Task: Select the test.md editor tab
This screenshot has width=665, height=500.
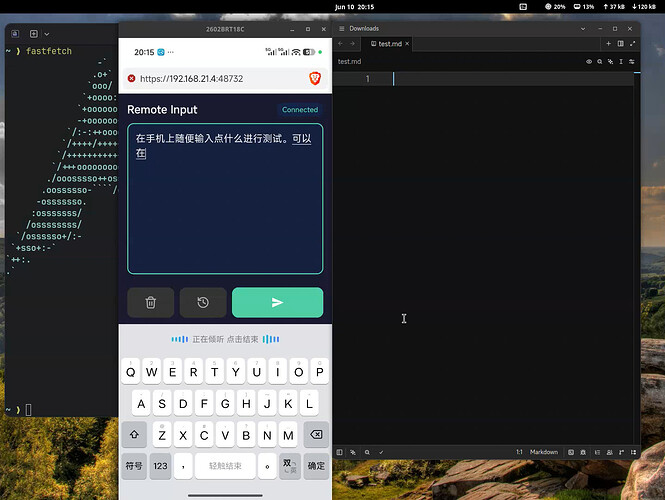Action: click(x=386, y=44)
